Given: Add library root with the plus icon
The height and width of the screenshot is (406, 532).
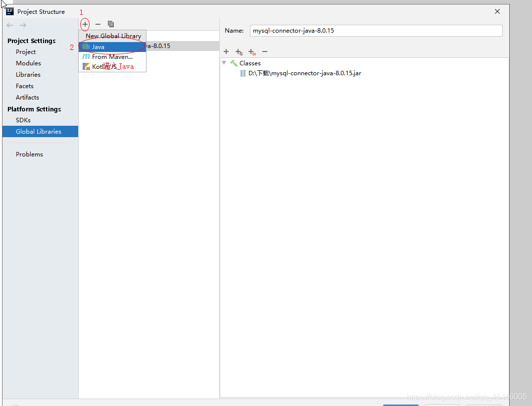Looking at the screenshot, I should tap(226, 51).
